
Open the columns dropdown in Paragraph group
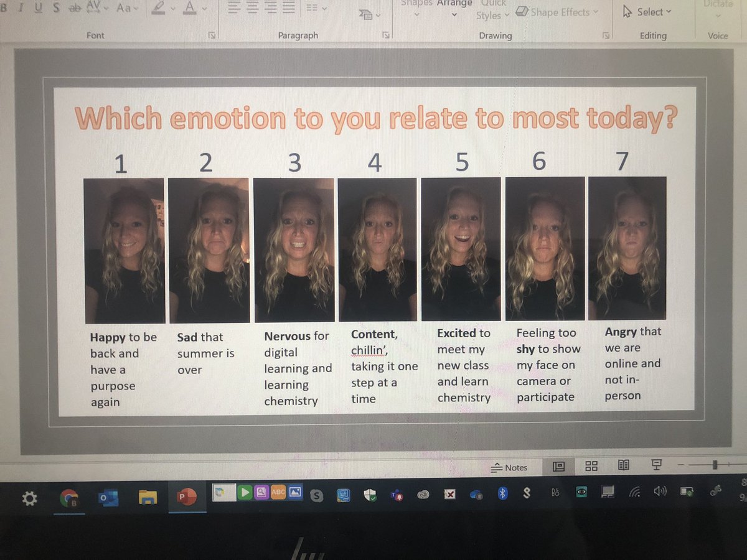[x=316, y=8]
